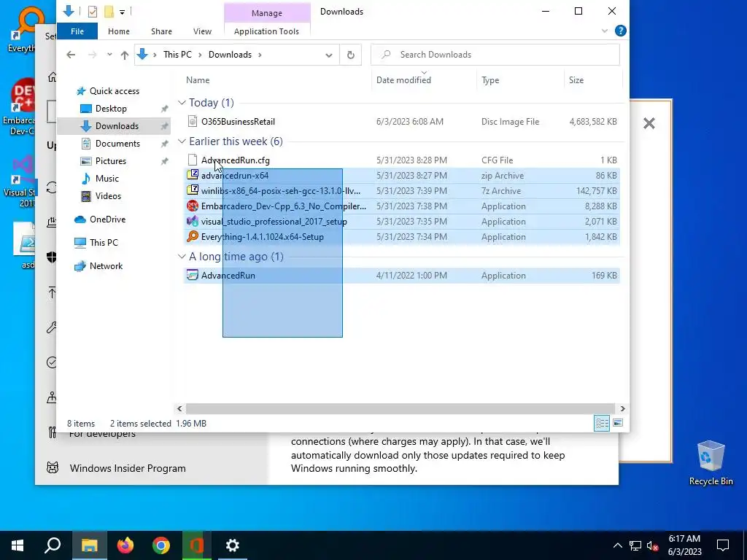Select the Everything-1.4.1.1024.x64-Setup icon
The width and height of the screenshot is (747, 560).
pos(193,237)
